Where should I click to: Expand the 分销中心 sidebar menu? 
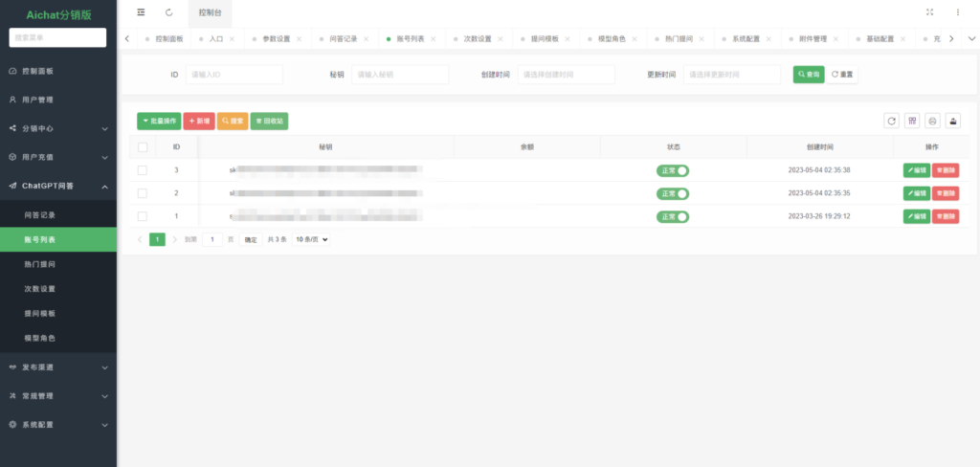tap(58, 129)
